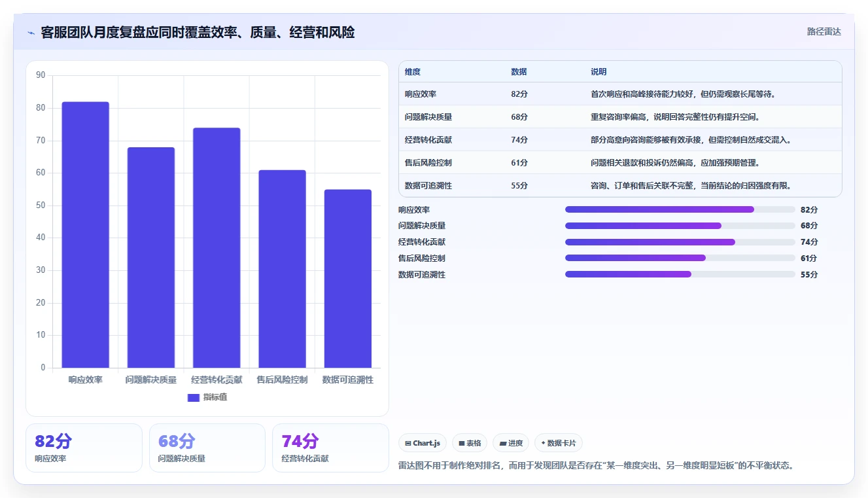Click the 61分 value in the table
This screenshot has height=498, width=868.
(x=519, y=163)
